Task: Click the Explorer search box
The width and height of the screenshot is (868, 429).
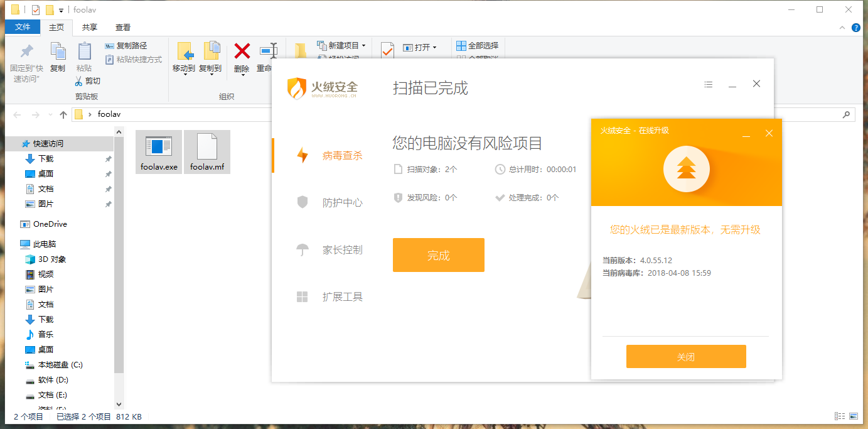Action: tap(815, 115)
